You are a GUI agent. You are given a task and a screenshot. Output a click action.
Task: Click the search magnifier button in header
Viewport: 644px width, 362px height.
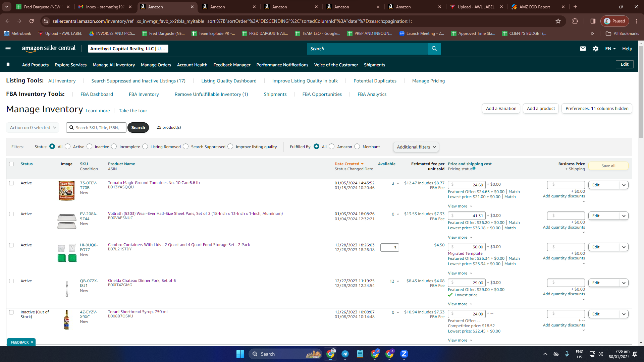point(434,49)
